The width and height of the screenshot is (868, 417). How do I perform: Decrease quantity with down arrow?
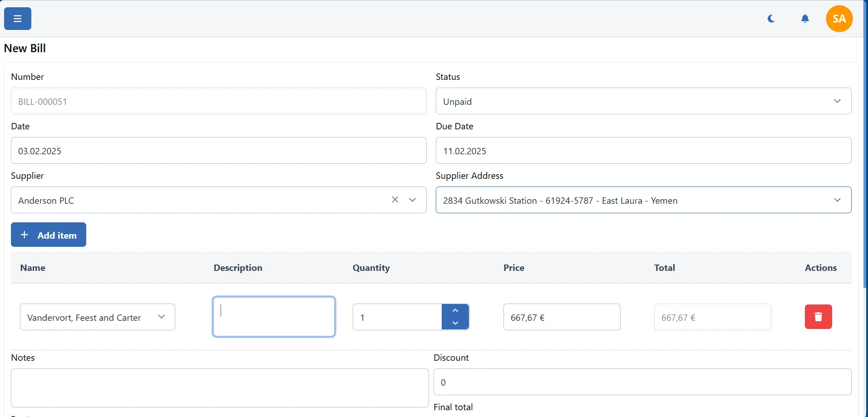tap(455, 323)
